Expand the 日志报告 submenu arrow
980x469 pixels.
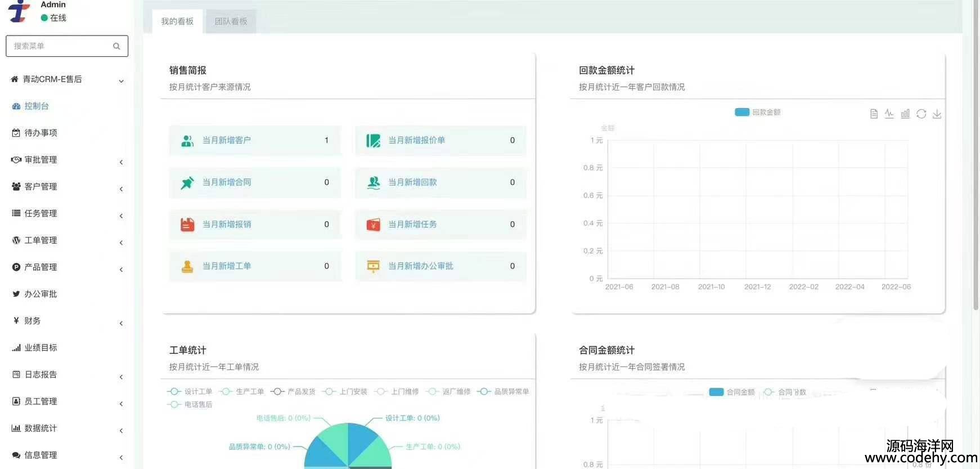click(121, 377)
